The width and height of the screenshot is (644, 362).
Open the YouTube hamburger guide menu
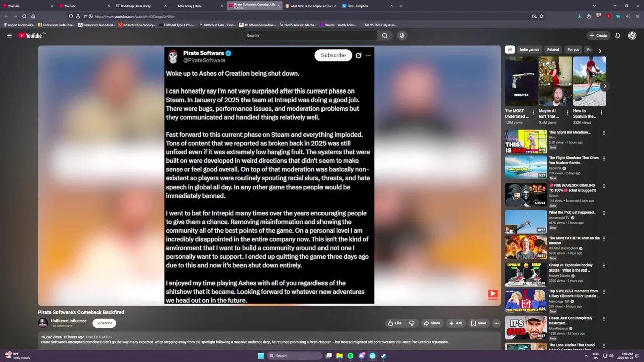coord(9,35)
